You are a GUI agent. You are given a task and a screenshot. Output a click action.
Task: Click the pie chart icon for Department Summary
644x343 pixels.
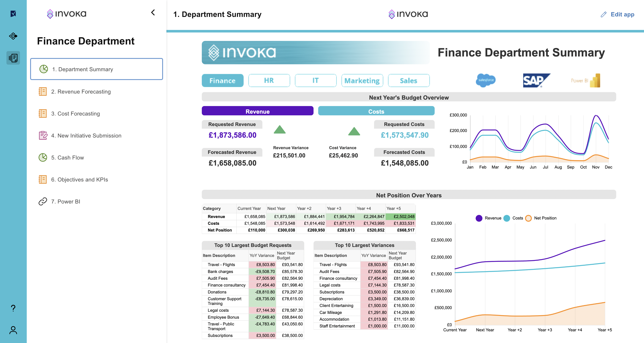(x=44, y=69)
